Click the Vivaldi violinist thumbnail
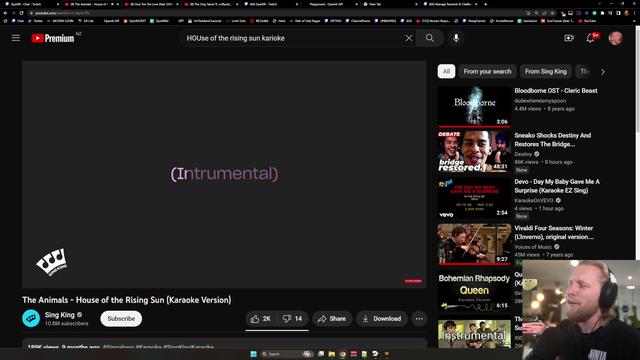Image resolution: width=640 pixels, height=360 pixels. coord(474,244)
